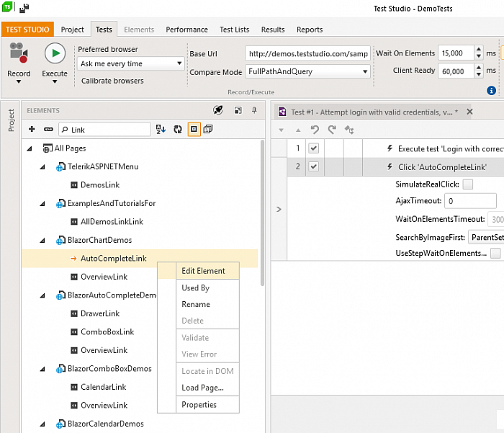
Task: Collapse the ExamplesAndTutorialsFor node
Action: 42,204
